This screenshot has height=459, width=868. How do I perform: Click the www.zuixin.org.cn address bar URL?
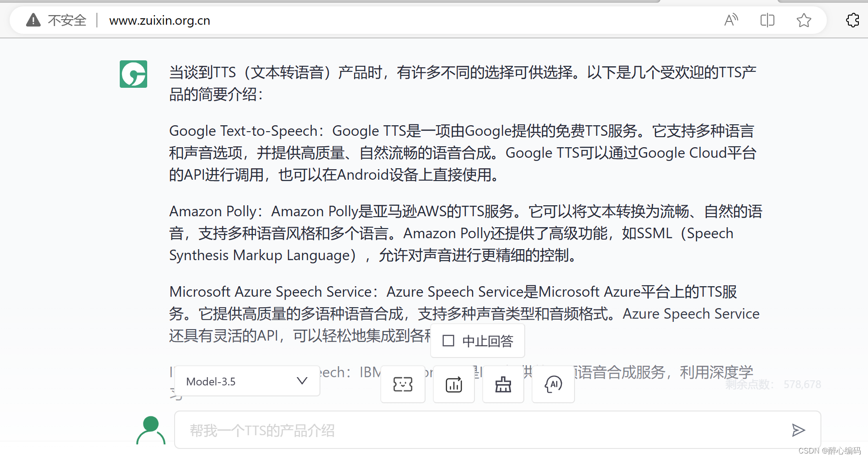tap(160, 21)
